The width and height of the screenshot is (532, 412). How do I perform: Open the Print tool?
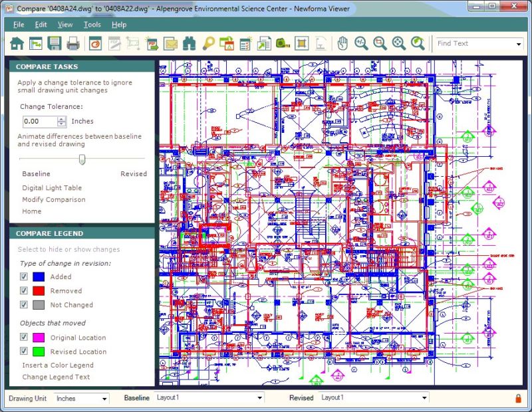[x=74, y=43]
